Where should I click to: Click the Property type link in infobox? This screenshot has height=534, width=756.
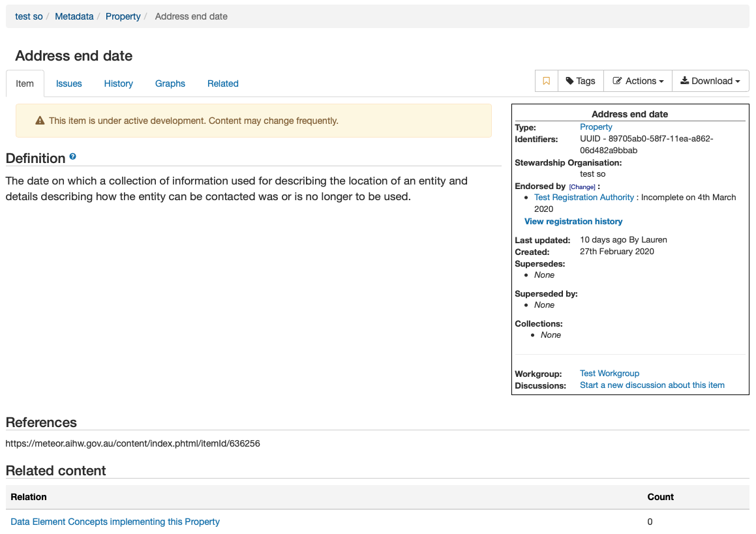[x=596, y=127]
